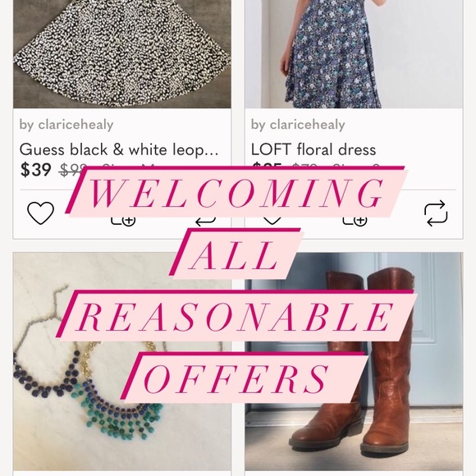Screen dimensions: 476x476
Task: Share the Guess leopard listing
Action: click(x=205, y=222)
